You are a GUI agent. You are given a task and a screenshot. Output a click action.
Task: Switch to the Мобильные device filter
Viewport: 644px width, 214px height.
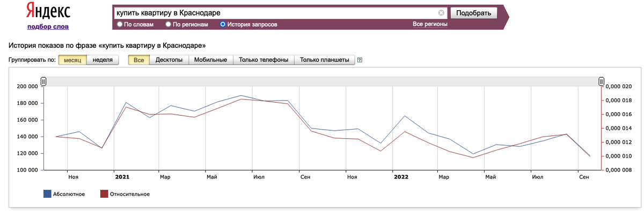[x=210, y=60]
